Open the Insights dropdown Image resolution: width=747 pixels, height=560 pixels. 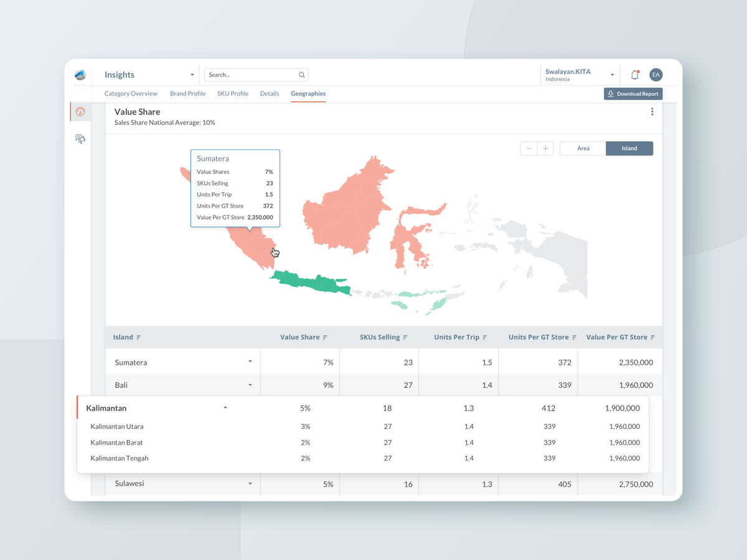(149, 75)
